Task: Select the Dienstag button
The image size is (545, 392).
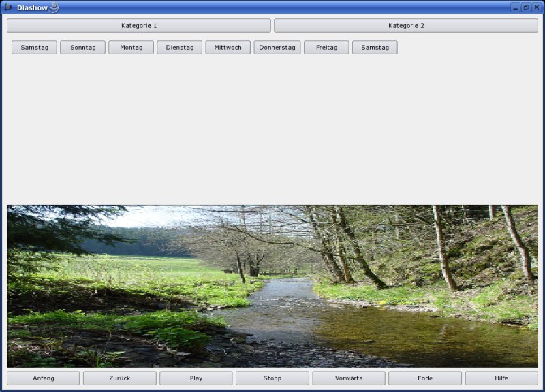Action: (179, 48)
